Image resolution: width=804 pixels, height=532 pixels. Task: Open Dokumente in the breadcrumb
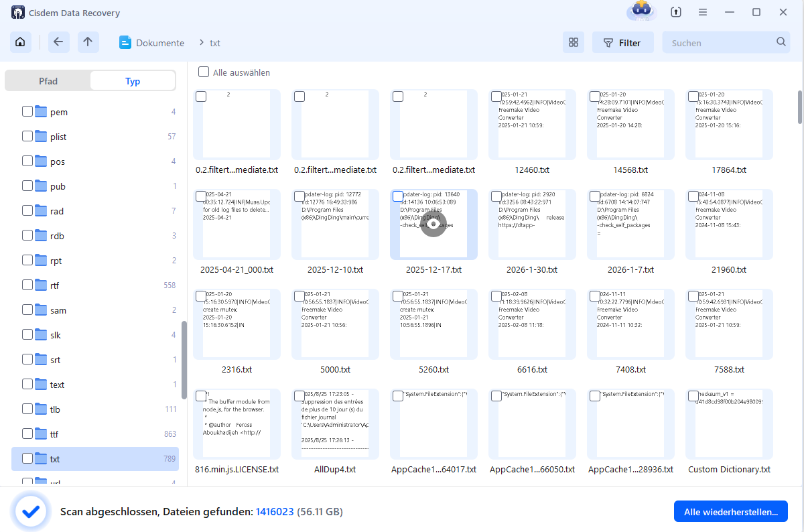coord(152,43)
